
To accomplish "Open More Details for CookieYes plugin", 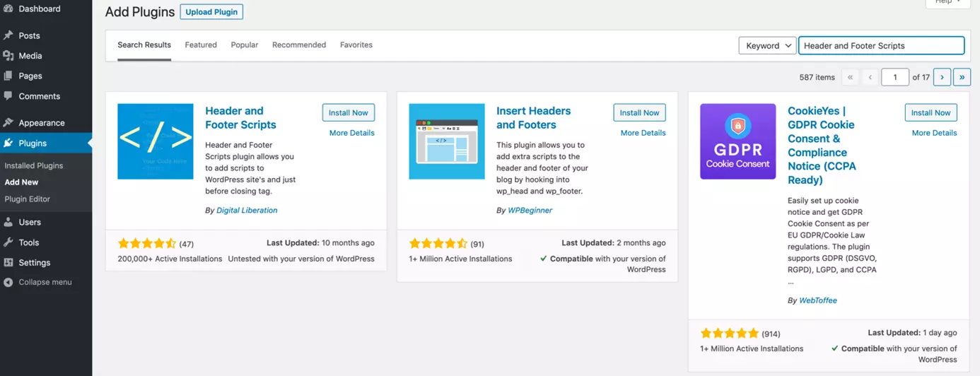I will tap(934, 133).
